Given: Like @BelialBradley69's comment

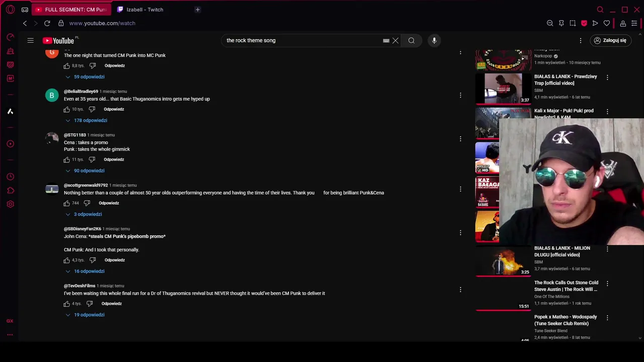Looking at the screenshot, I should (67, 109).
